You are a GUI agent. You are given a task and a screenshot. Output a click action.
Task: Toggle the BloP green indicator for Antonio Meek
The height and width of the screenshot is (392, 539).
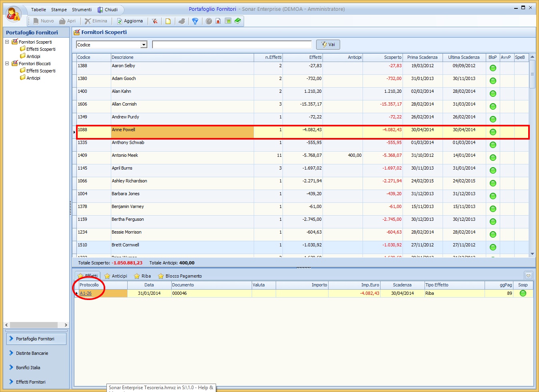pos(493,158)
